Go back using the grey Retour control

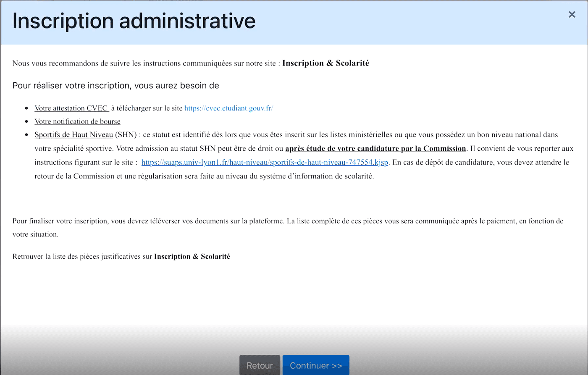pos(260,365)
